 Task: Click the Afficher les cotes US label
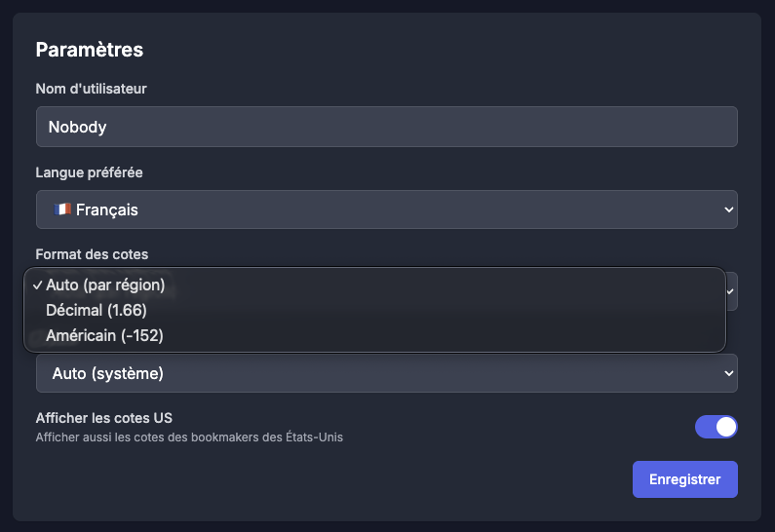pyautogui.click(x=103, y=418)
